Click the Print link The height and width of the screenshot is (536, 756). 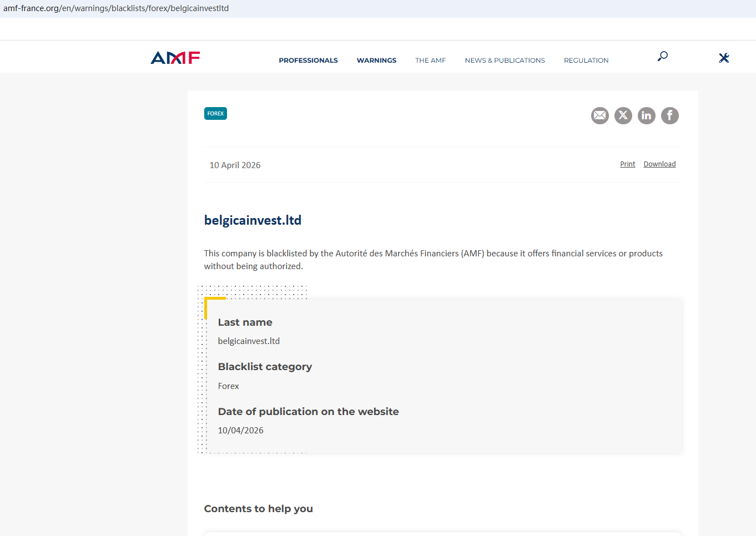(x=627, y=164)
